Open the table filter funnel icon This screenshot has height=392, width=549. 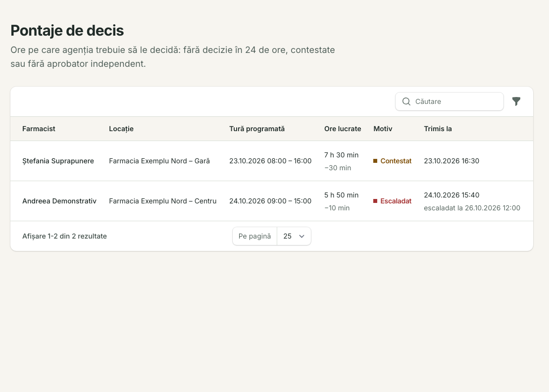point(516,101)
